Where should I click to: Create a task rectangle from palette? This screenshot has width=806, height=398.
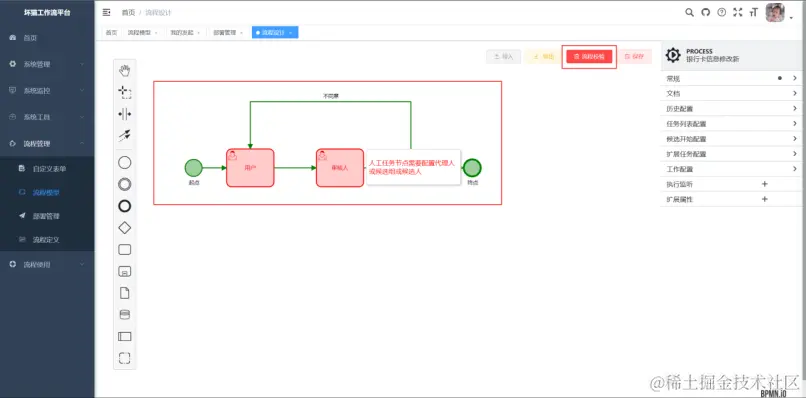point(124,249)
